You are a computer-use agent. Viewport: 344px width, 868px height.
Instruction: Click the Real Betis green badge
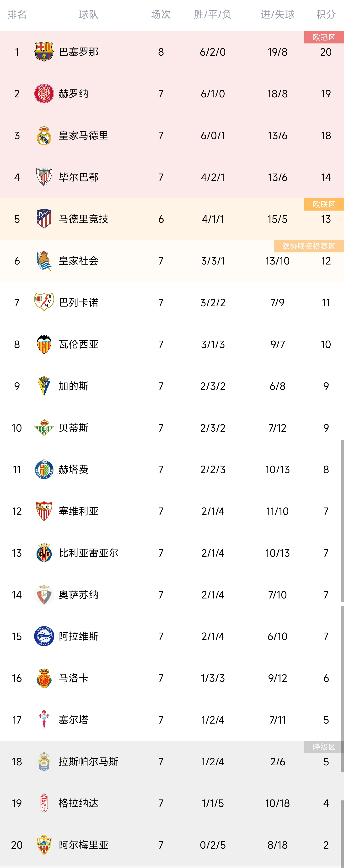pyautogui.click(x=44, y=428)
